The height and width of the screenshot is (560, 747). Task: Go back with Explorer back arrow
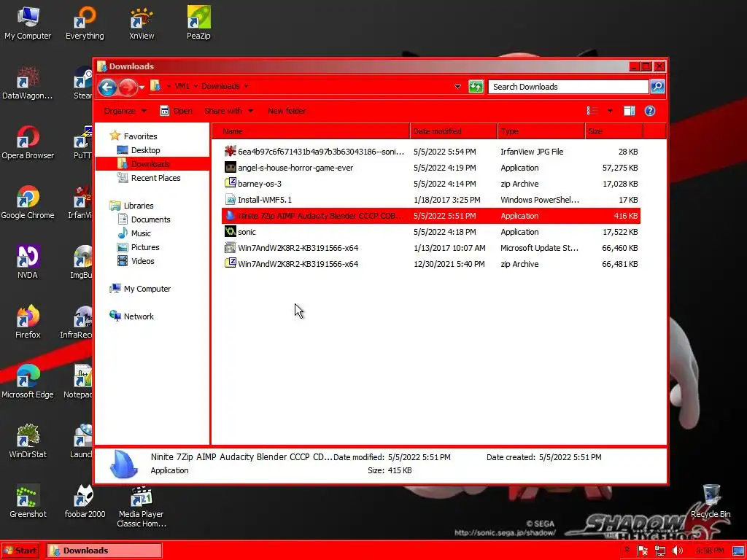coord(107,87)
